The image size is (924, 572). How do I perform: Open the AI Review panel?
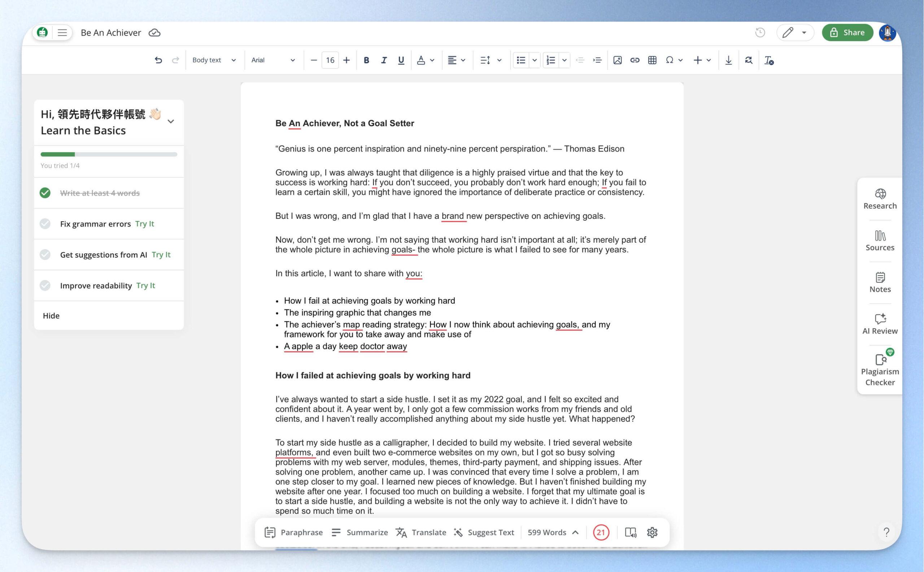click(880, 324)
